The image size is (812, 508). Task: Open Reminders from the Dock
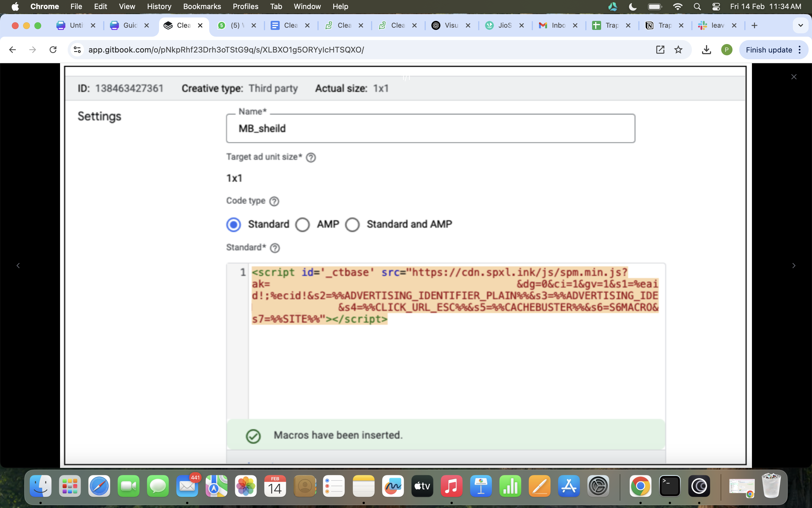pyautogui.click(x=334, y=486)
